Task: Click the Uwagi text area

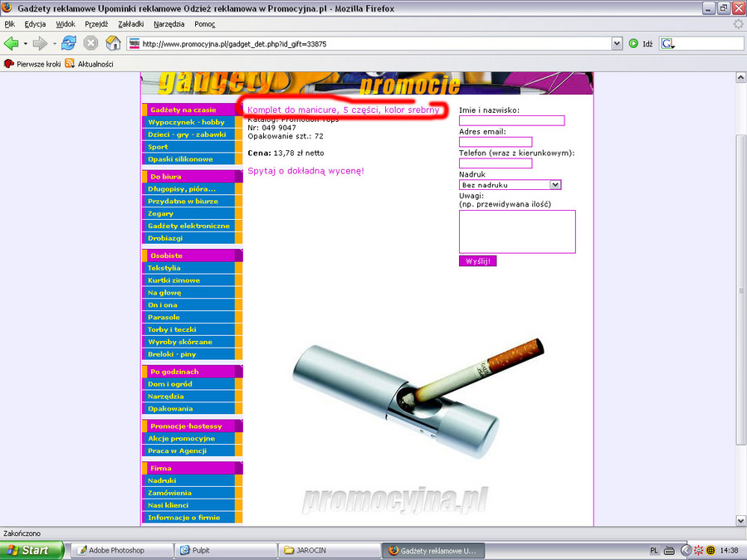Action: click(x=517, y=231)
